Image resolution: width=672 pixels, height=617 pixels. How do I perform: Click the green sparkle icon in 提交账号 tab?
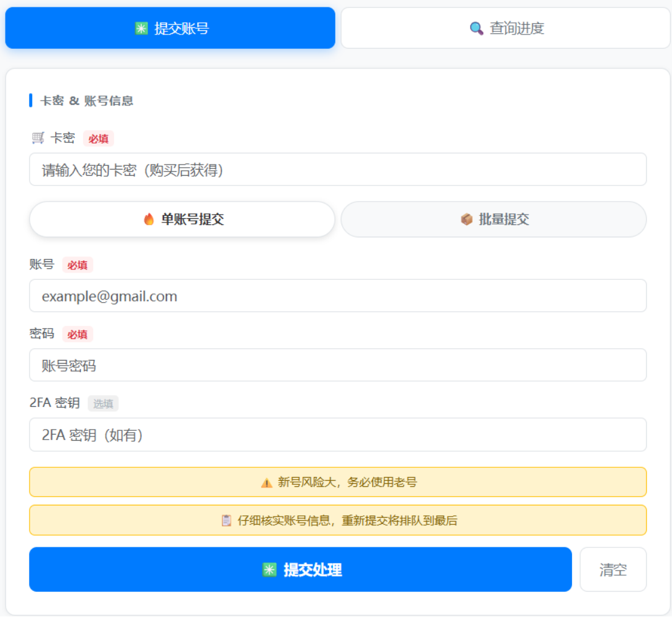pyautogui.click(x=141, y=28)
